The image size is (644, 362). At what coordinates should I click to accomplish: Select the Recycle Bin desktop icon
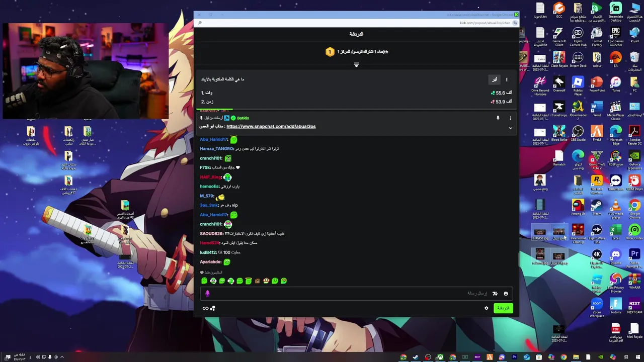[634, 61]
